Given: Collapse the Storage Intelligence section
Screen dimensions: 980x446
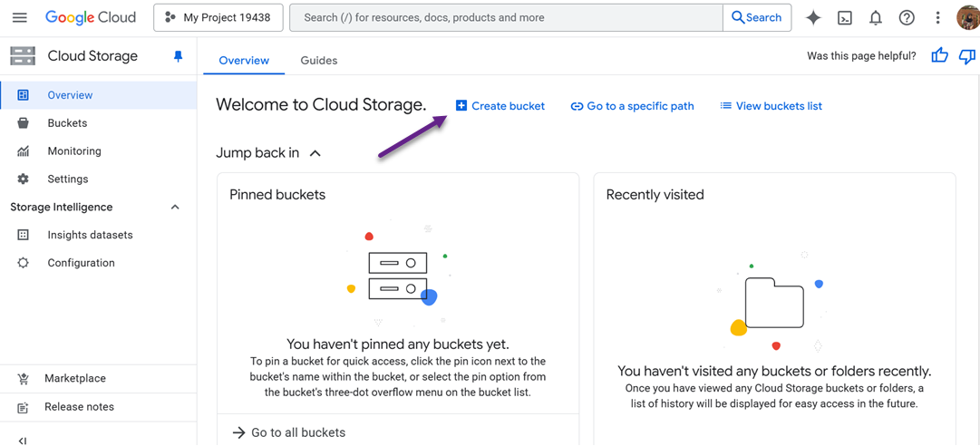Looking at the screenshot, I should [175, 208].
